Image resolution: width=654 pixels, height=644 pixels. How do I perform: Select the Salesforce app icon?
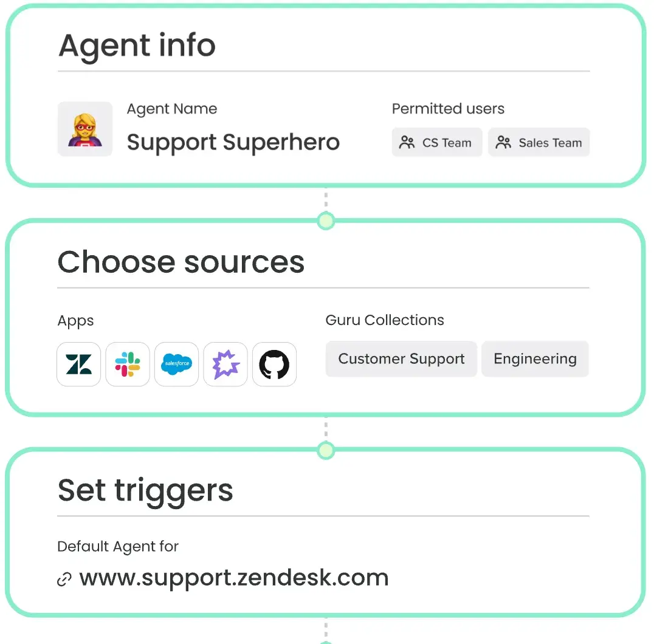pos(176,364)
